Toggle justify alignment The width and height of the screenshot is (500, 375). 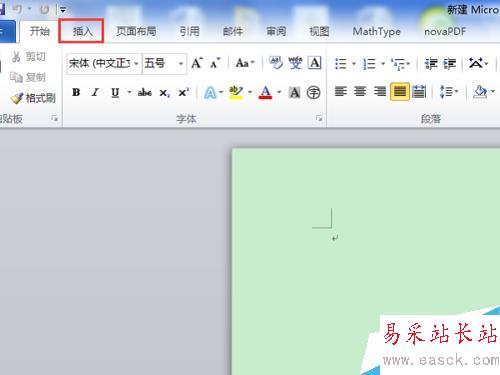coord(400,91)
